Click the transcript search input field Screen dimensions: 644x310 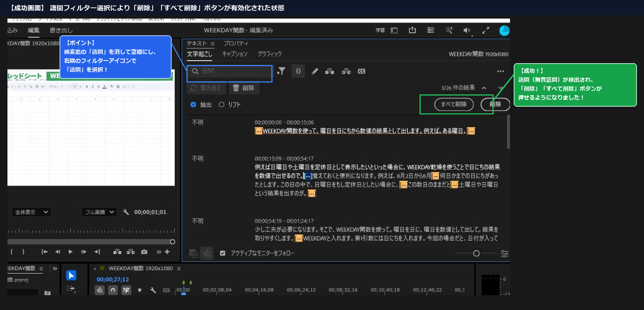coord(229,71)
